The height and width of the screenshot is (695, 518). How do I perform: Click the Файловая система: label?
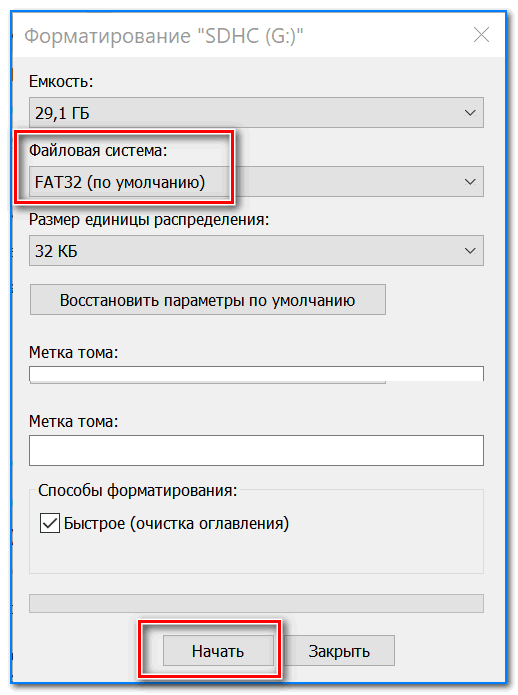click(98, 151)
